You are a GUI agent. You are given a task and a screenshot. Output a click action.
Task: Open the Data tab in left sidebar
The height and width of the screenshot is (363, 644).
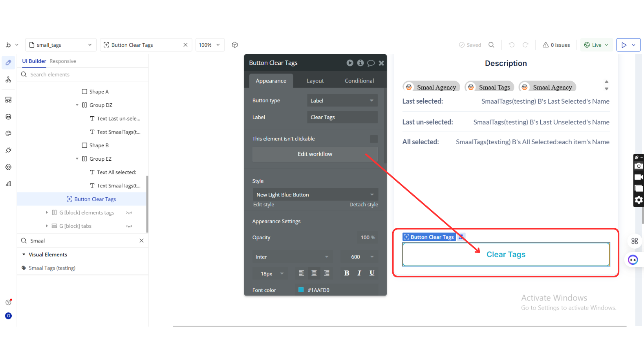point(8,117)
